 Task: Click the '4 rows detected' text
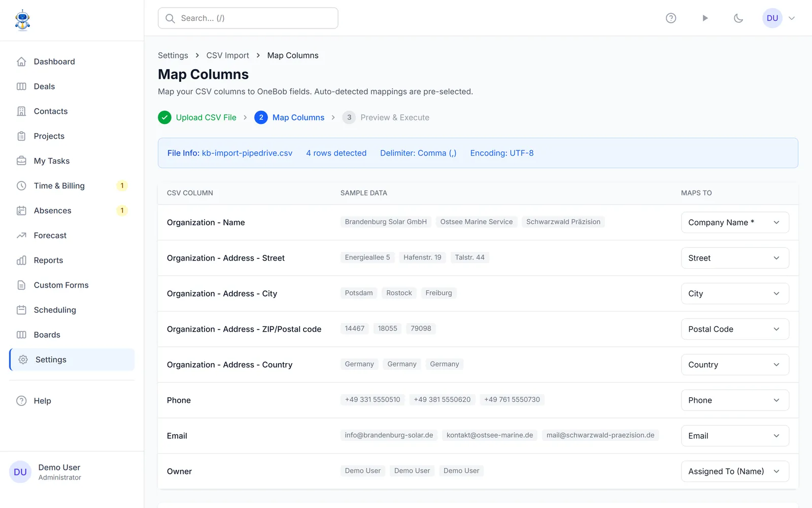pyautogui.click(x=336, y=153)
